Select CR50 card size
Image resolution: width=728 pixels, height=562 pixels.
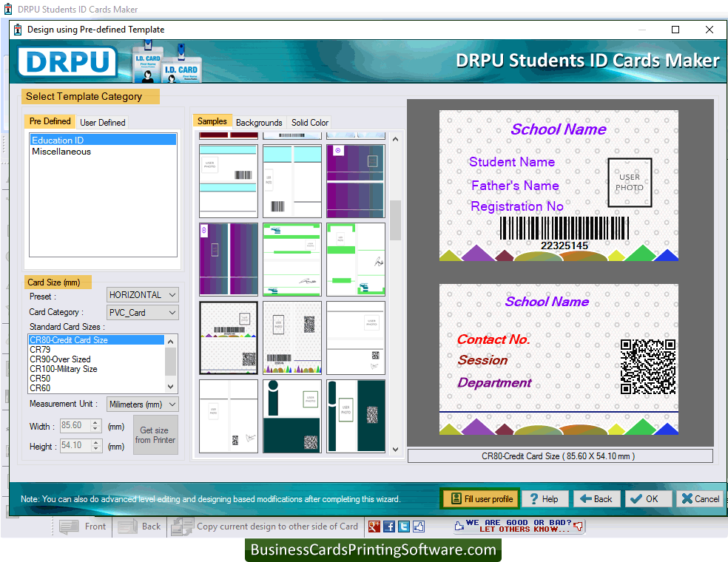click(x=96, y=378)
